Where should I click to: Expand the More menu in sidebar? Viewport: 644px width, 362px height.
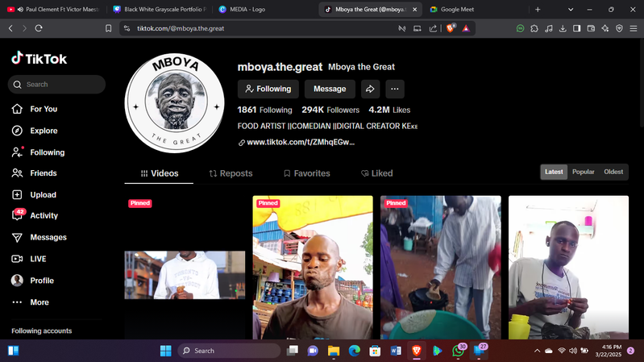(x=39, y=302)
